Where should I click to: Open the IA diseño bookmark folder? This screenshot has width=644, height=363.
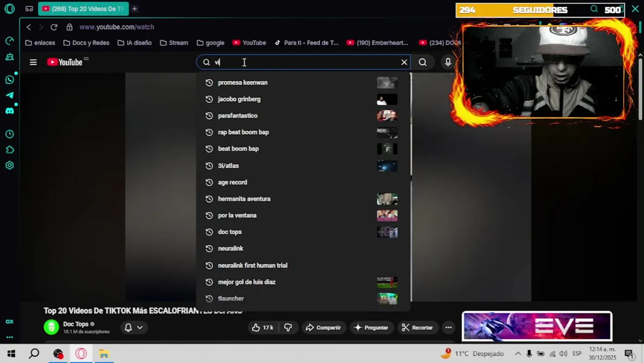point(134,43)
